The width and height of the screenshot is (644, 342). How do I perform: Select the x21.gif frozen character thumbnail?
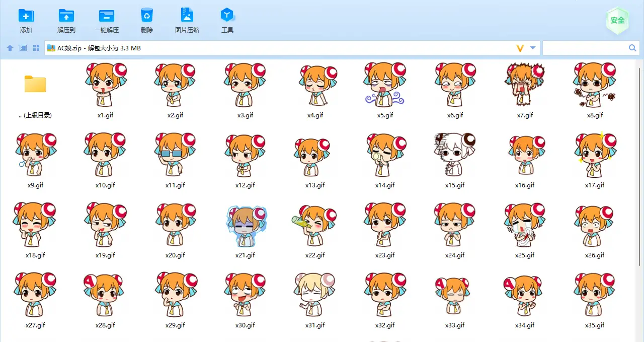coord(246,225)
